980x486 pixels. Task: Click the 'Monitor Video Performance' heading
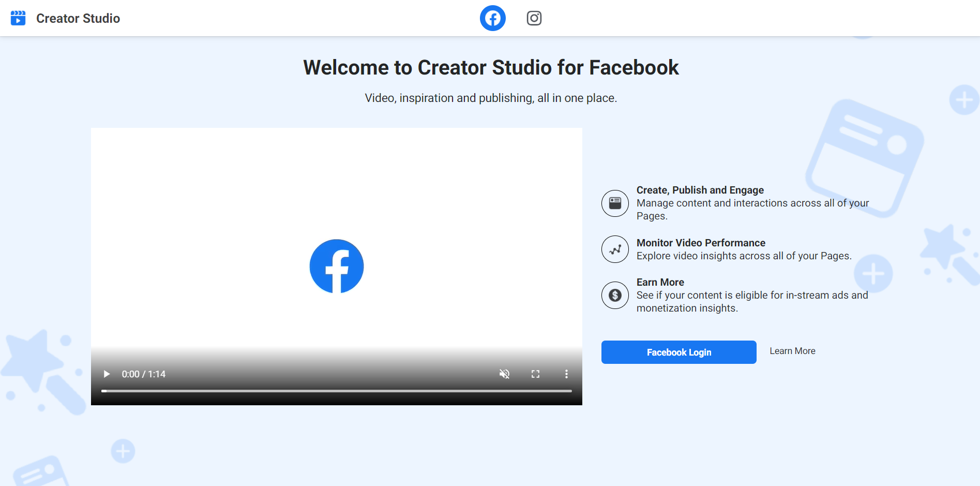(x=701, y=243)
